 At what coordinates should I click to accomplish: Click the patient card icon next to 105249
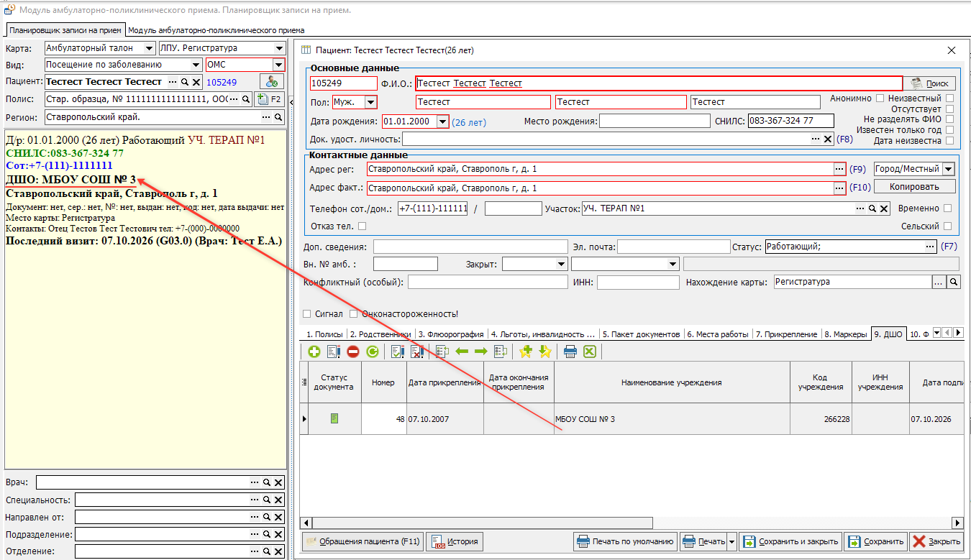point(271,82)
